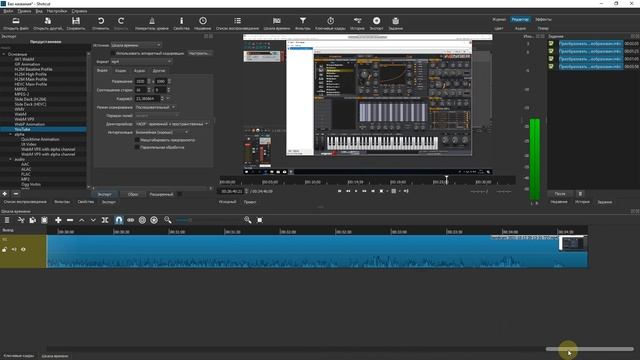Add a custom preset with the plus button

click(4, 194)
